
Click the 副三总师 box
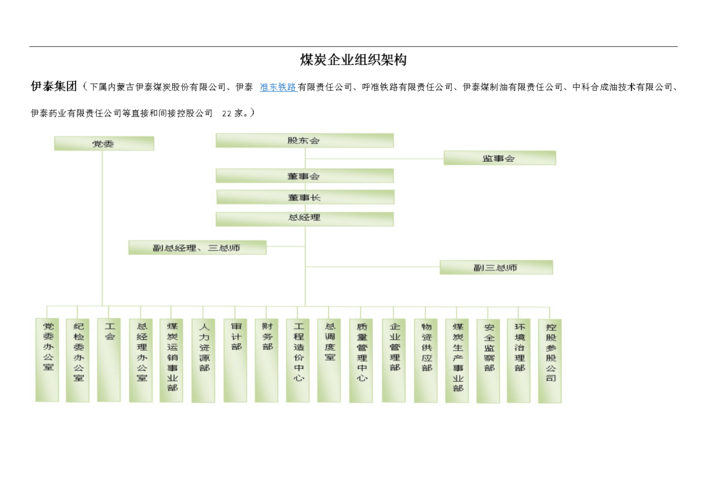click(496, 267)
